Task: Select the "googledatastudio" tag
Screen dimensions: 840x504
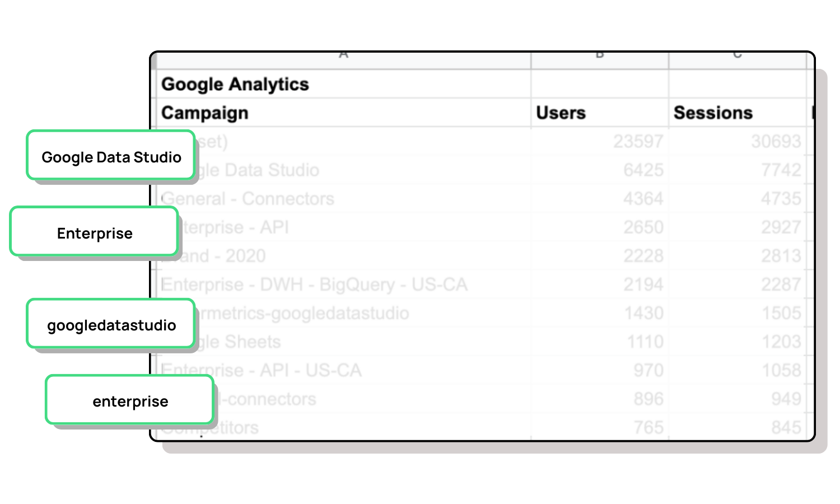Action: click(111, 325)
